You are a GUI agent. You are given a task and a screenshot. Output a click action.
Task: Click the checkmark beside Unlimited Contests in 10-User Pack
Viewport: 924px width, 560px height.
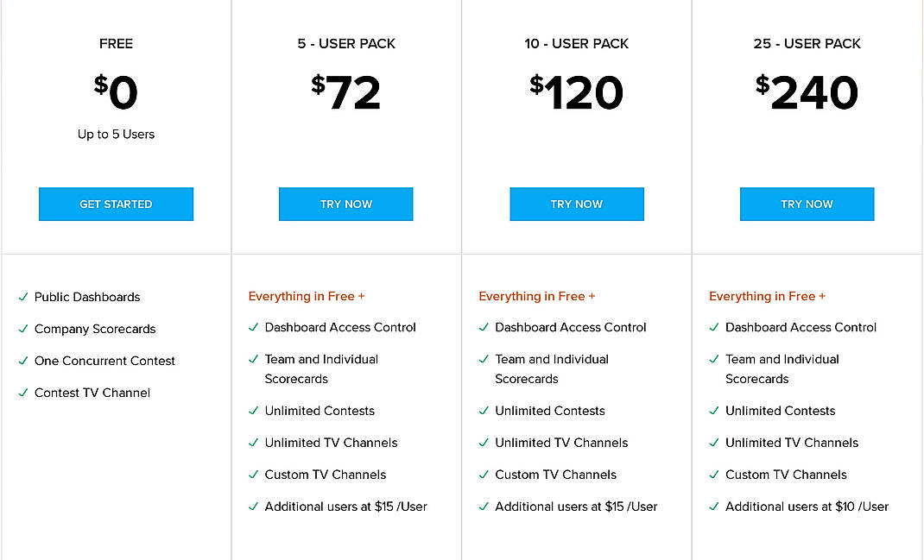click(484, 411)
